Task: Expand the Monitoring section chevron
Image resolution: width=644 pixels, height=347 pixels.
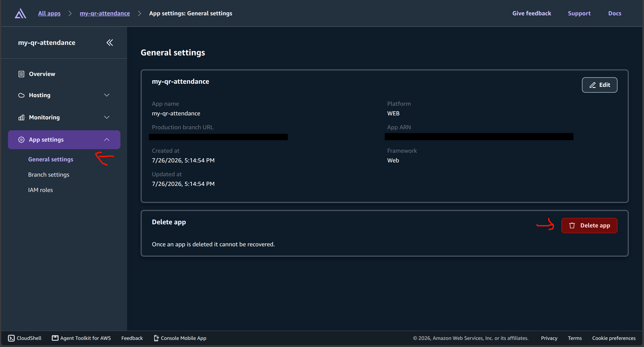Action: tap(107, 117)
